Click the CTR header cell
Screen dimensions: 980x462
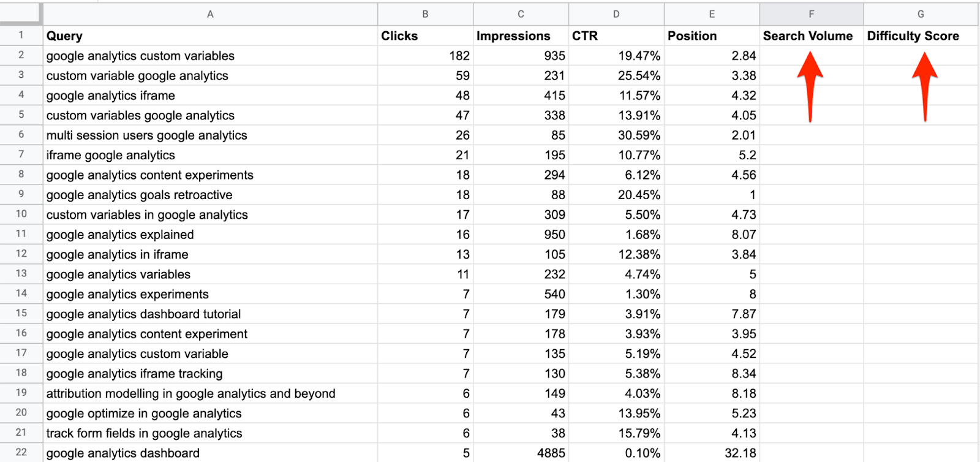(x=616, y=36)
